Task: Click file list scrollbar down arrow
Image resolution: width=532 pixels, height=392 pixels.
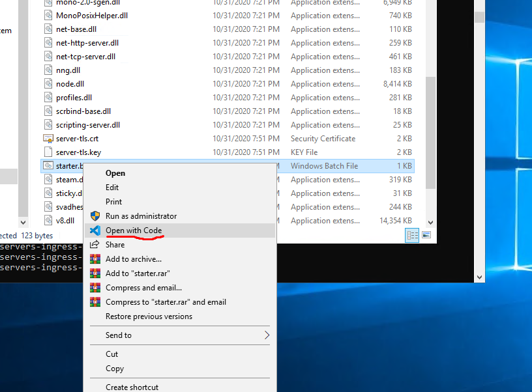Action: point(430,222)
